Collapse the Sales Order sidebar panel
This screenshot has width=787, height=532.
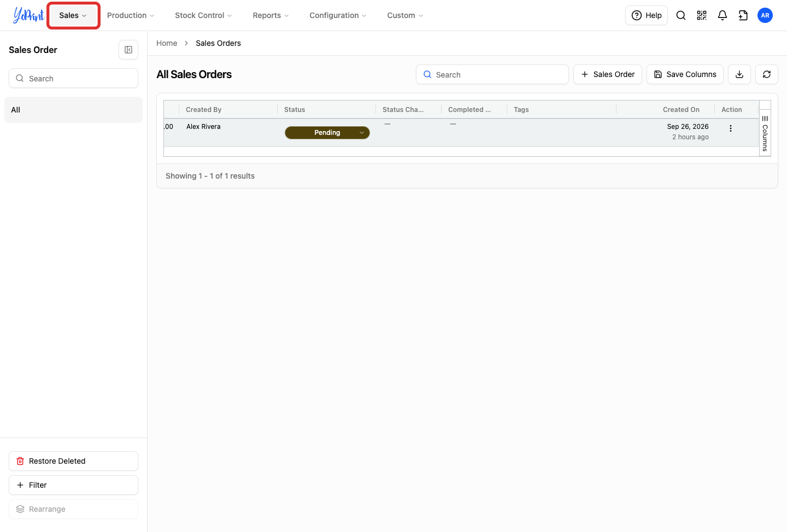tap(128, 50)
